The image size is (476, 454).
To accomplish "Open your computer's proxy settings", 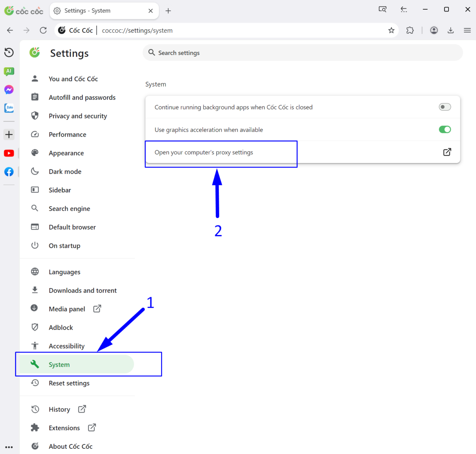I will (x=221, y=152).
